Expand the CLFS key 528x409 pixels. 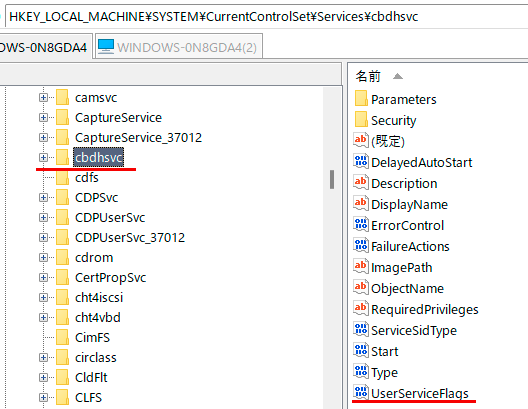click(x=43, y=398)
